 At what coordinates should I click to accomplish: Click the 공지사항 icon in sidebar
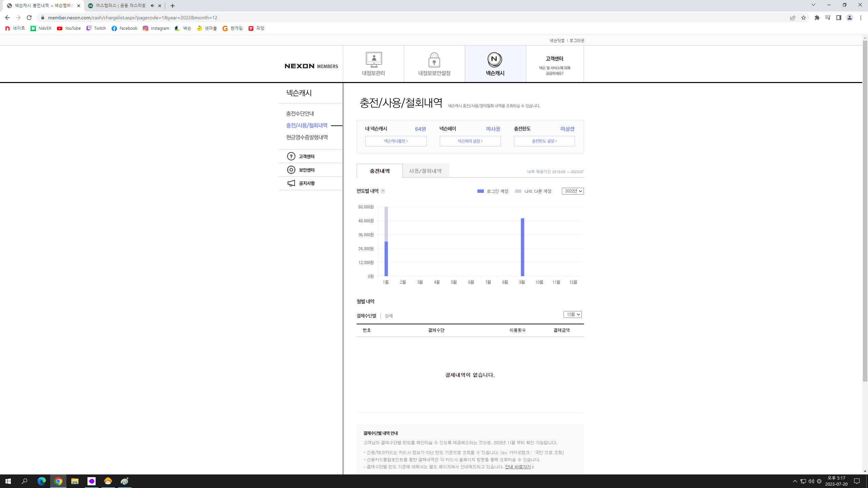click(x=291, y=183)
